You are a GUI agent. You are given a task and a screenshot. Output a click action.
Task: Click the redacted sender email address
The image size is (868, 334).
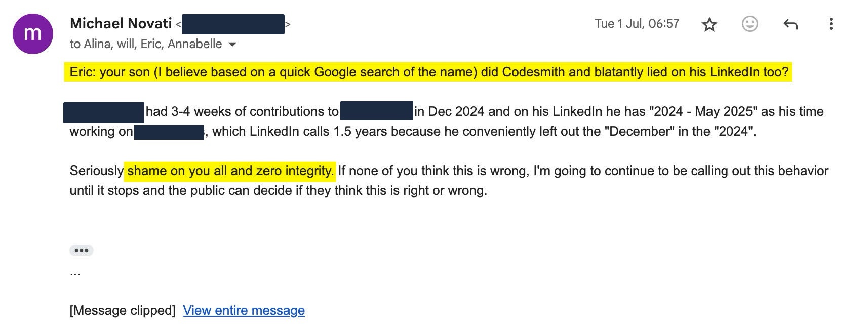[x=232, y=24]
